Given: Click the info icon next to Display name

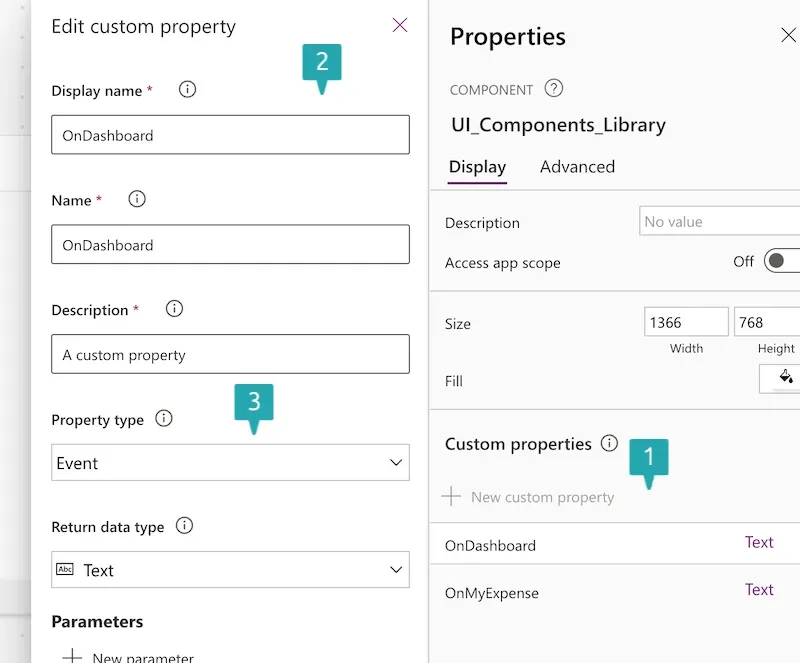Looking at the screenshot, I should tap(187, 89).
